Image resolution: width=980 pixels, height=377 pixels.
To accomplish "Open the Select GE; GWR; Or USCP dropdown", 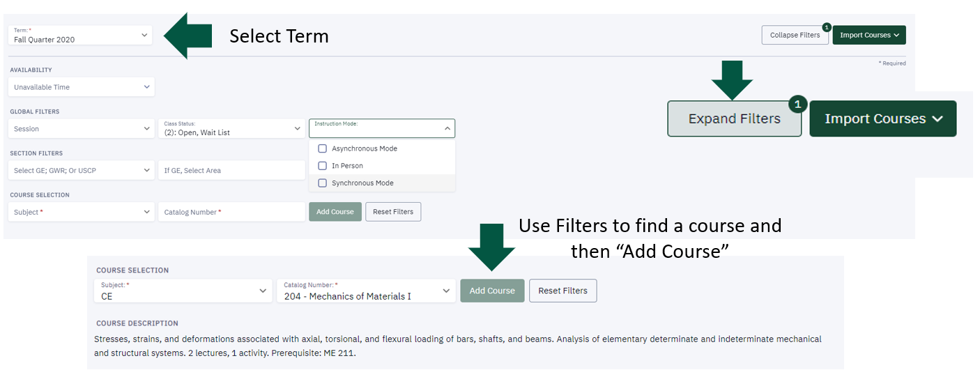I will click(80, 171).
